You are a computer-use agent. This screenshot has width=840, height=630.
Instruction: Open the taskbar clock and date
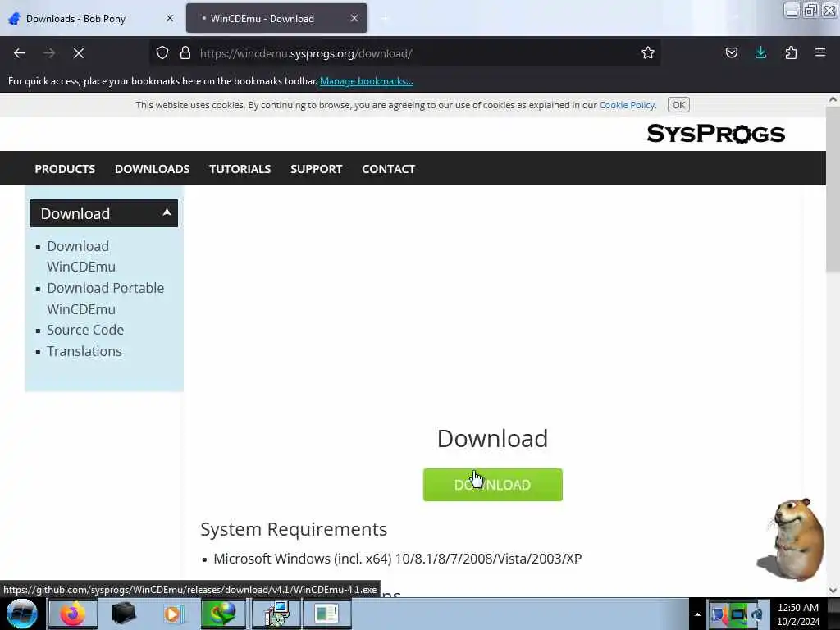[x=798, y=614]
